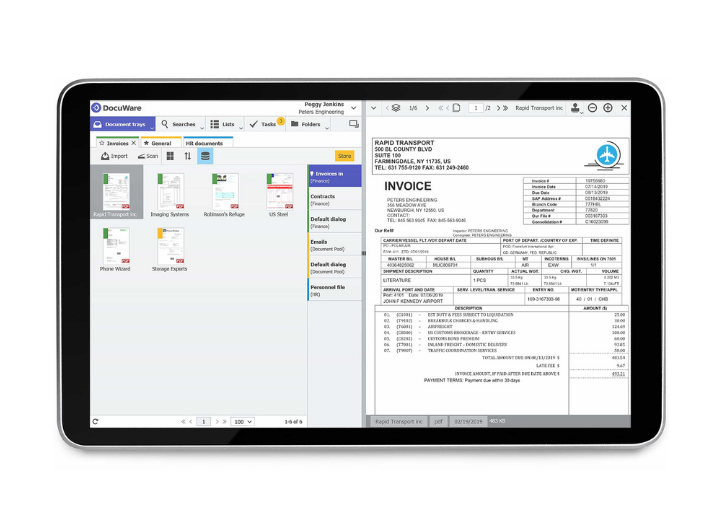Screen dimensions: 719x530
Task: Click the yellow Store button
Action: click(344, 156)
